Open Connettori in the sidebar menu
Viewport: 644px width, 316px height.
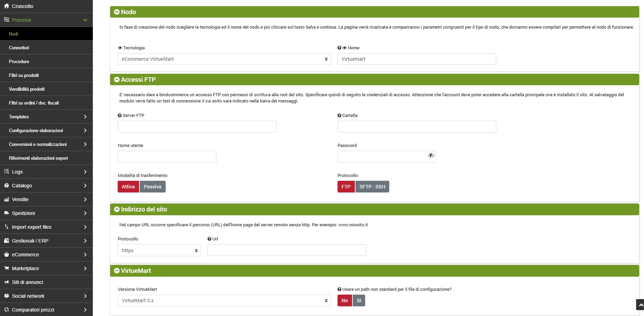(19, 48)
